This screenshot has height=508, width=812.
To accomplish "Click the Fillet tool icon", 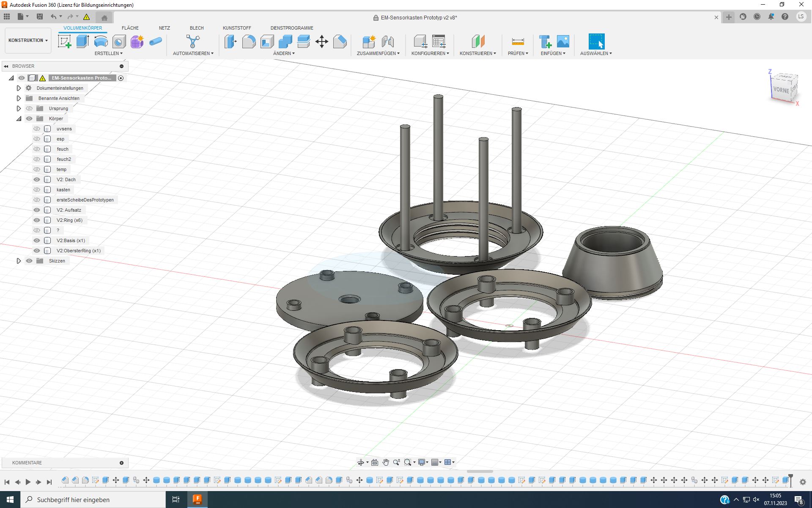I will (249, 41).
